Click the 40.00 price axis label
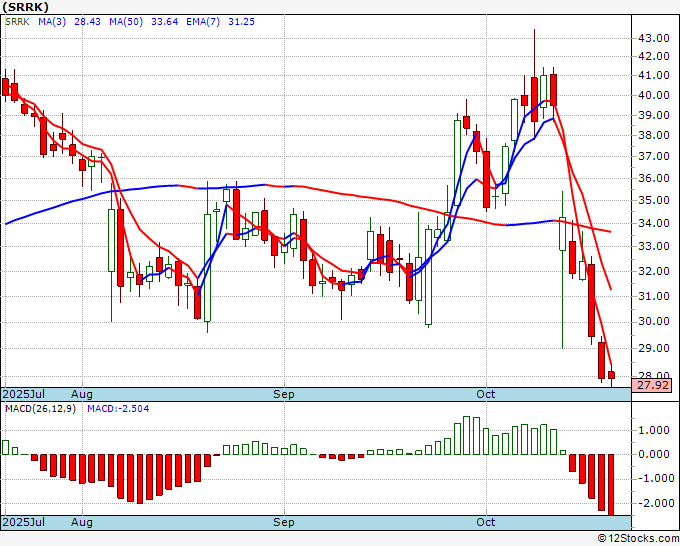 [x=654, y=95]
